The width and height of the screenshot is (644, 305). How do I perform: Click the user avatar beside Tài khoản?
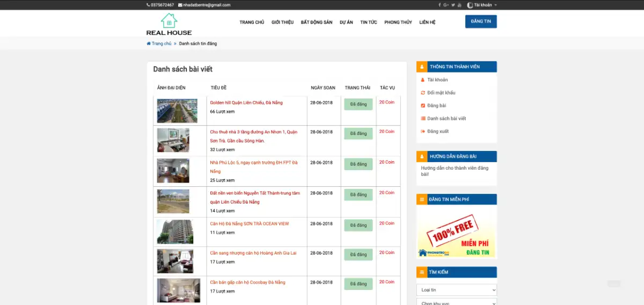pyautogui.click(x=470, y=5)
